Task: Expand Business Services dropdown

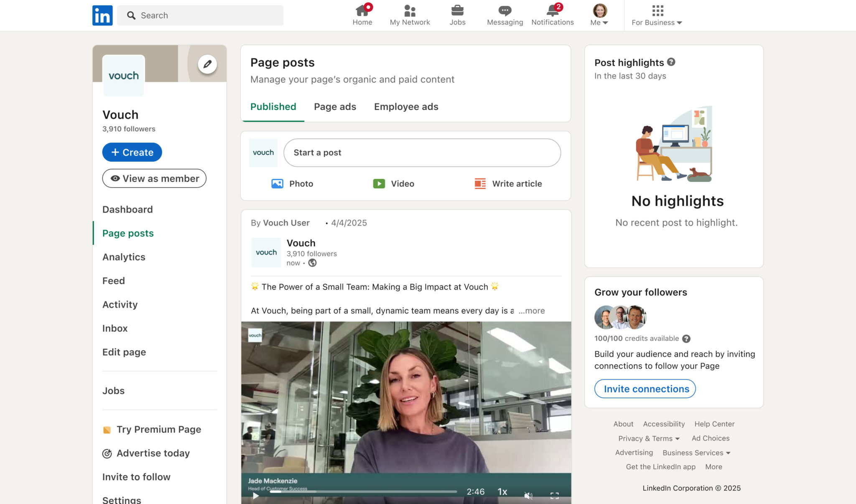Action: click(696, 453)
